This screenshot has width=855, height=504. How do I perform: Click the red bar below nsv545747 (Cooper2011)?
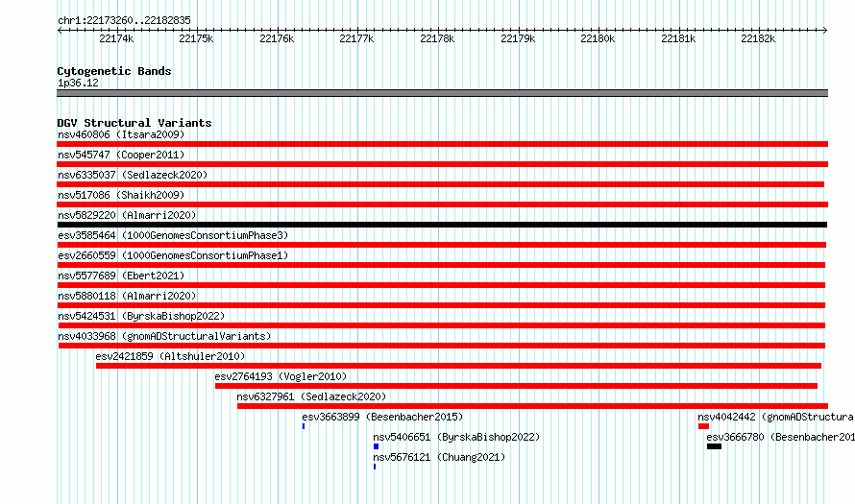tap(442, 164)
